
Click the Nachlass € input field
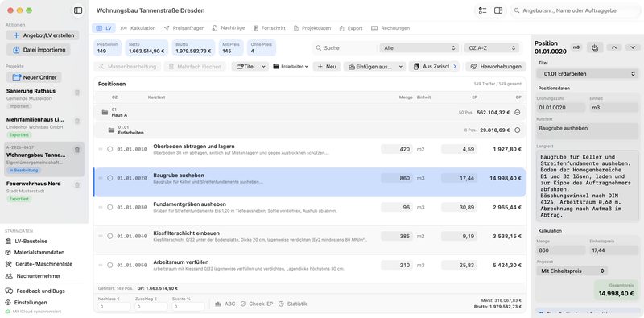pyautogui.click(x=114, y=307)
